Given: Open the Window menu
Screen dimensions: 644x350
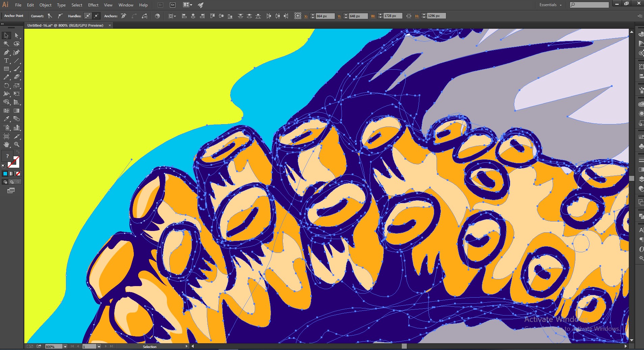Looking at the screenshot, I should coord(126,5).
